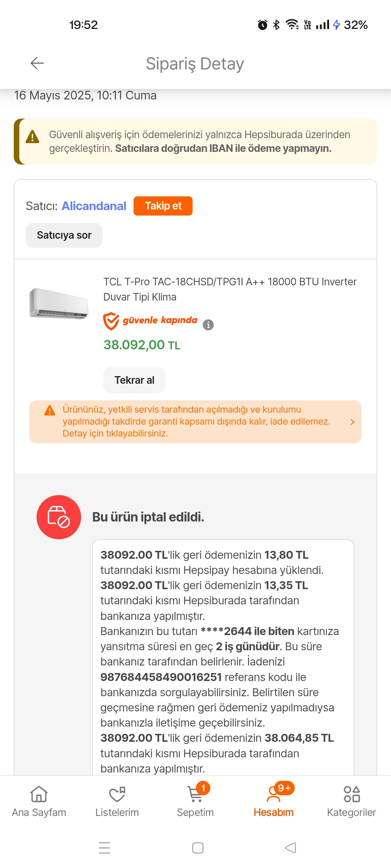
Task: Tap the orange warranty warning triangle
Action: [x=50, y=410]
